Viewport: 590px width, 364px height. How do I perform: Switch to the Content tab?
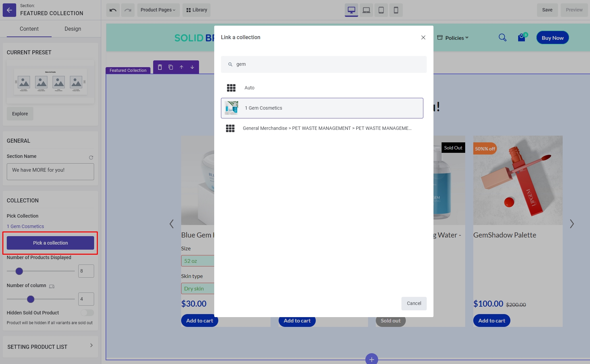tap(29, 29)
